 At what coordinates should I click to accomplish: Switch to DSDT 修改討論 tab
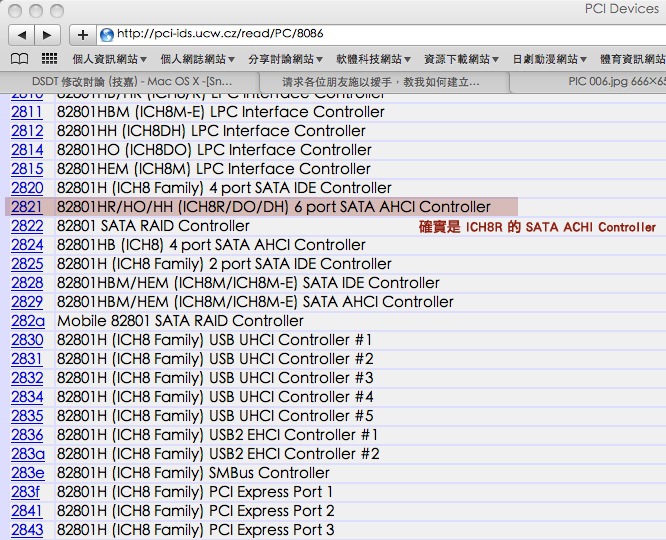(x=130, y=82)
